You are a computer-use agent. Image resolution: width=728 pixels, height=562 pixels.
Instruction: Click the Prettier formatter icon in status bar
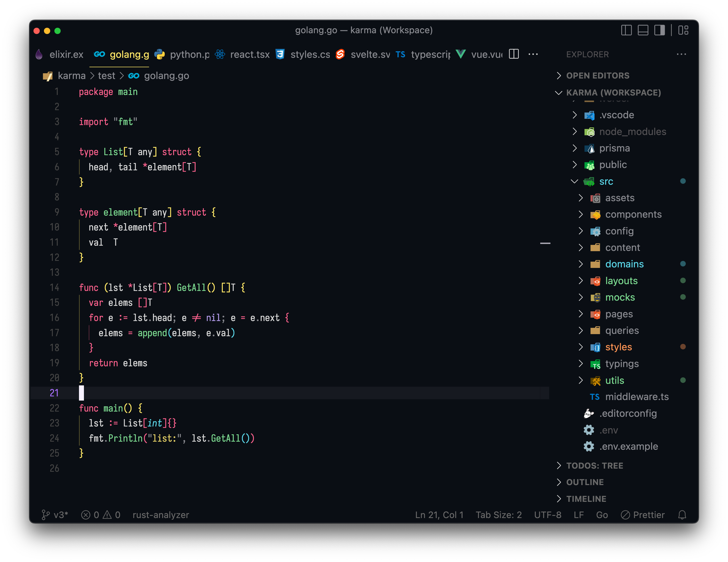tap(626, 515)
